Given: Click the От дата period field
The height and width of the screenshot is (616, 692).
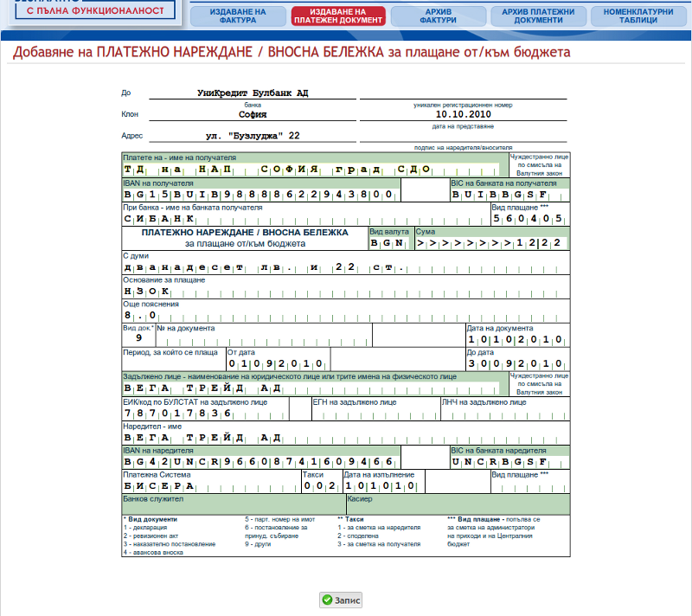Looking at the screenshot, I should pyautogui.click(x=278, y=364).
